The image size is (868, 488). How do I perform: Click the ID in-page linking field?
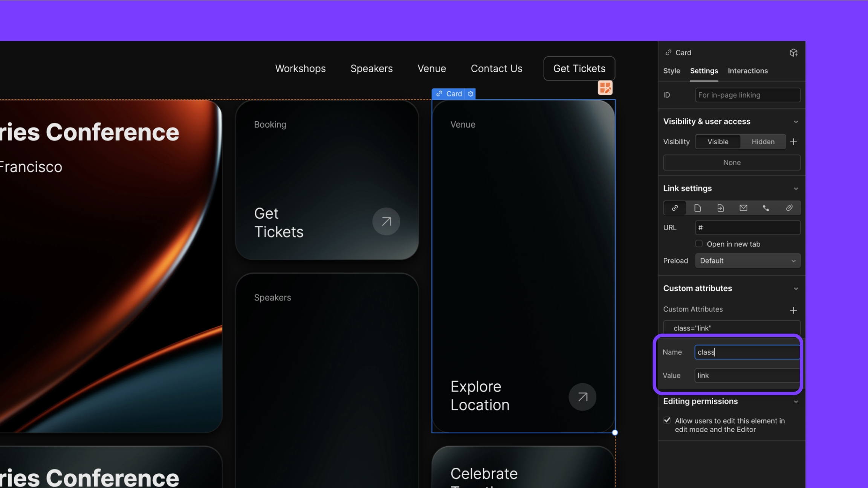pyautogui.click(x=747, y=95)
